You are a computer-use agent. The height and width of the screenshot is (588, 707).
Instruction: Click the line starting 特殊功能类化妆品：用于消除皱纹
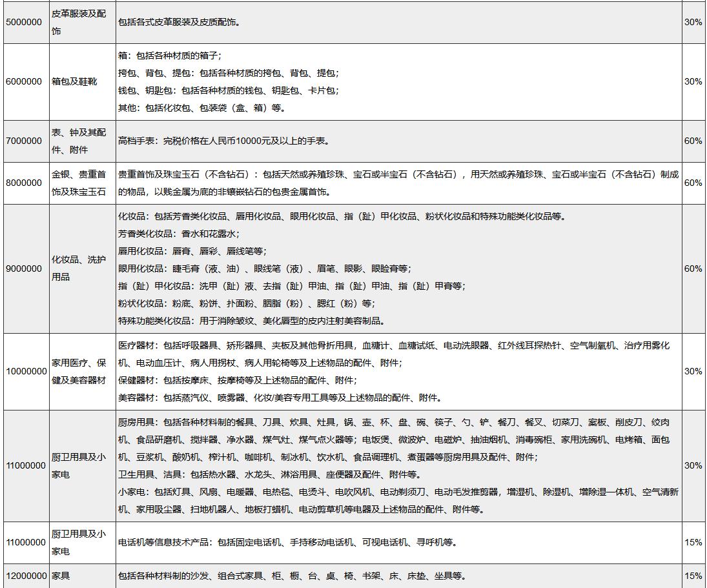252,321
